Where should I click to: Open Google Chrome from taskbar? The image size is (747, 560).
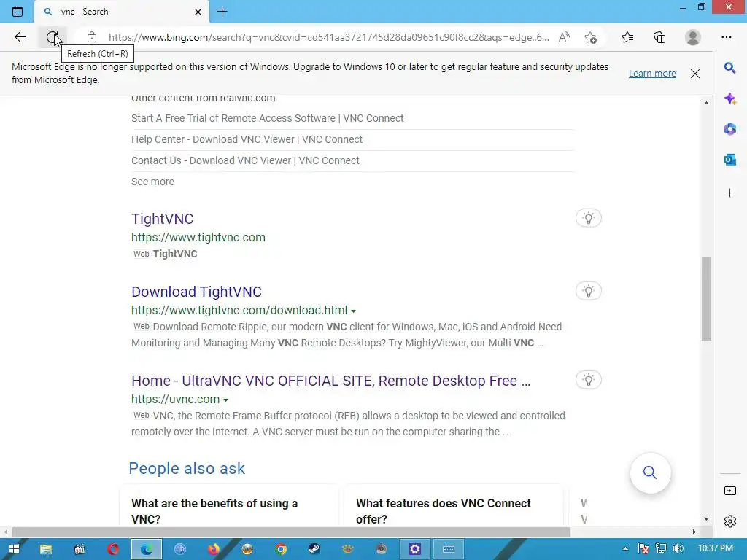(x=281, y=549)
